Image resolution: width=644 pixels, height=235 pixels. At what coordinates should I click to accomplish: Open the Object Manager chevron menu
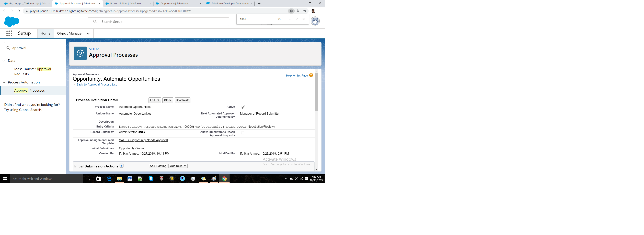(x=88, y=34)
